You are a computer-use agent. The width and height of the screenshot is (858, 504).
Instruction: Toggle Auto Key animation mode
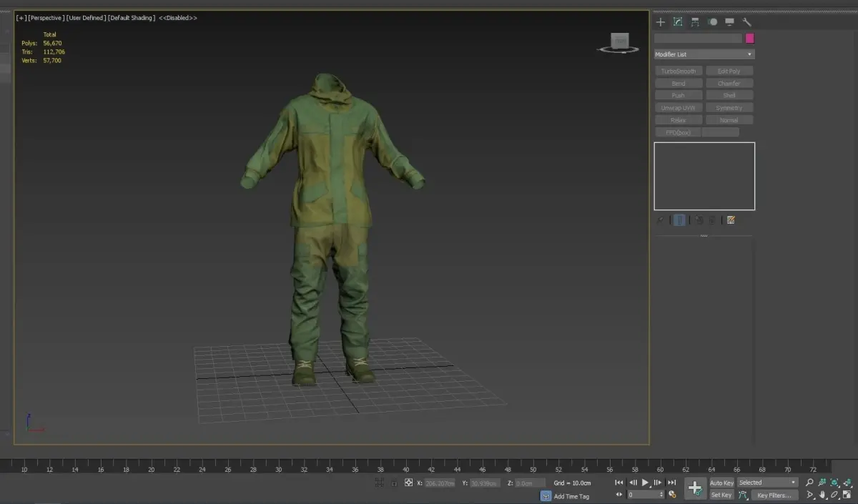[721, 483]
